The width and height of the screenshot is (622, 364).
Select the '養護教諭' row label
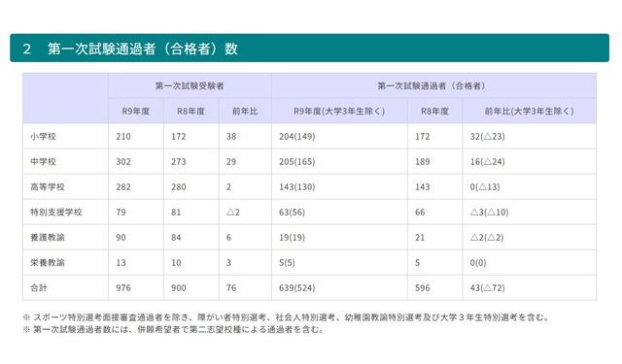(x=48, y=238)
